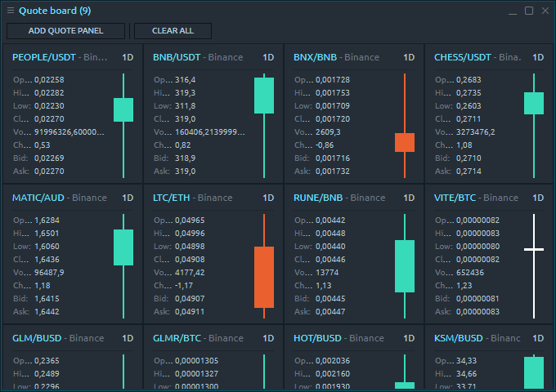Click CHESS/USDT volume value 3273476,2
This screenshot has width=556, height=392.
tap(476, 131)
